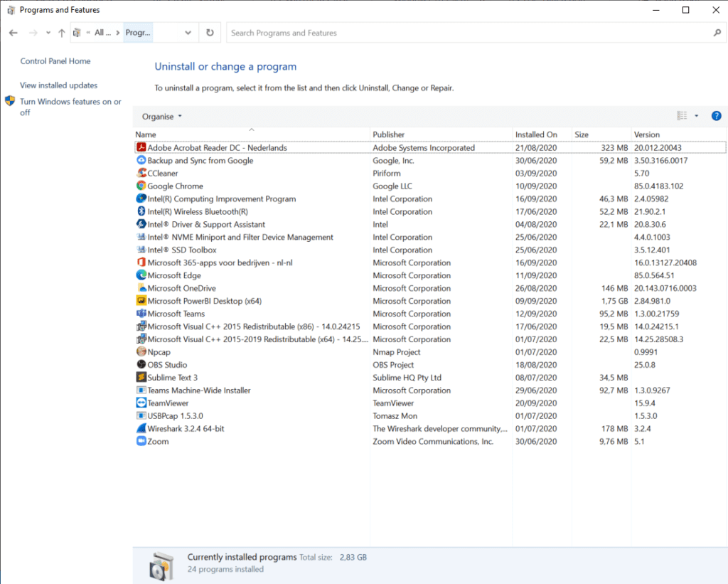This screenshot has width=728, height=584.
Task: Click the Intel NVME Miniport icon
Action: pyautogui.click(x=141, y=237)
